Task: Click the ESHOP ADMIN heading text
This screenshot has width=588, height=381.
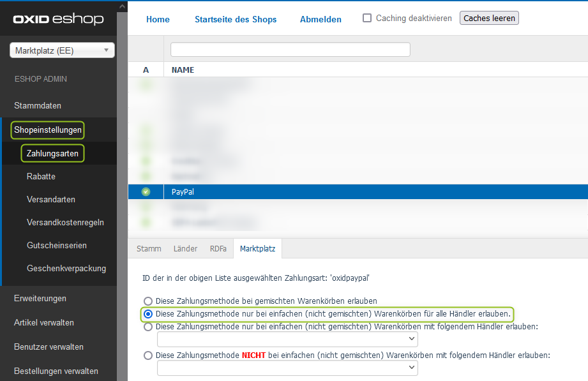Action: point(40,79)
